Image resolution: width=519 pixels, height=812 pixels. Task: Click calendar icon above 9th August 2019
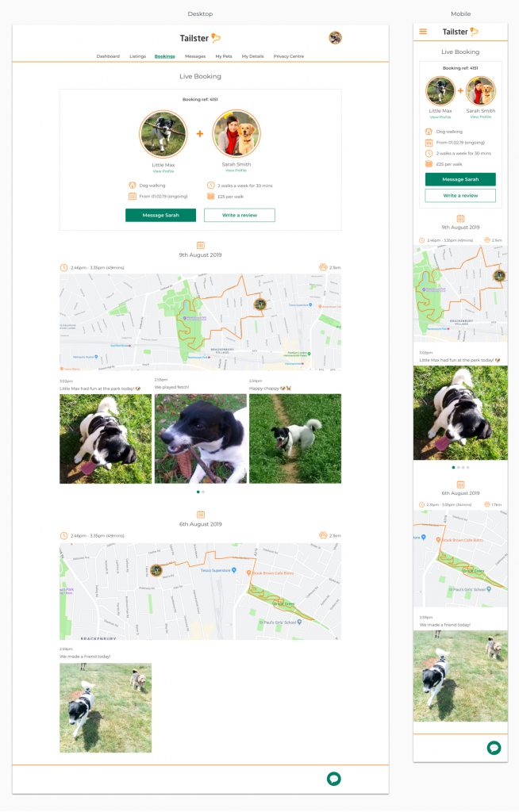[201, 244]
